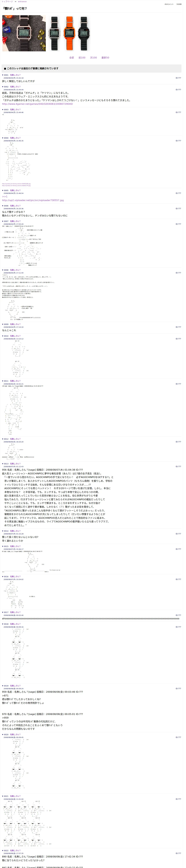This screenshot has width=186, height=868.
Task: Collapse post 0002 with its triangle
Action: (3, 87)
